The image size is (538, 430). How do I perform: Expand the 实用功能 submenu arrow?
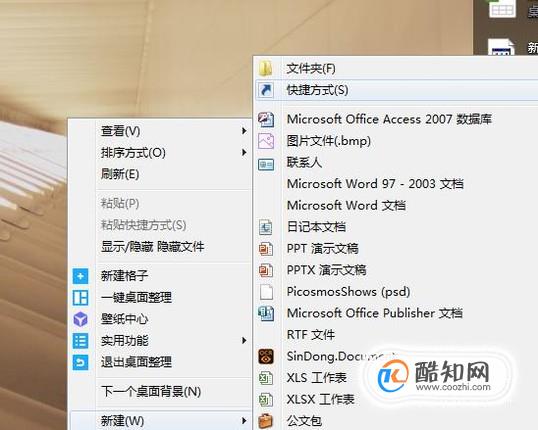[x=244, y=340]
